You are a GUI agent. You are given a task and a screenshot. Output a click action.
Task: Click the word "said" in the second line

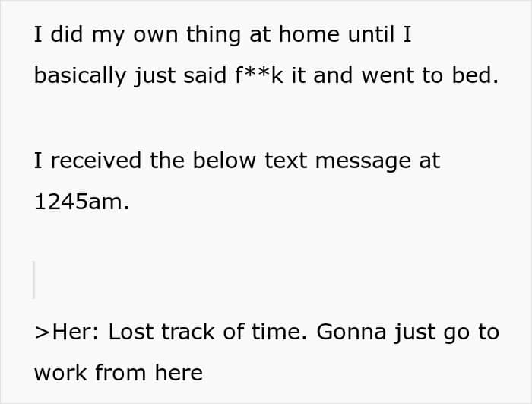(x=204, y=75)
